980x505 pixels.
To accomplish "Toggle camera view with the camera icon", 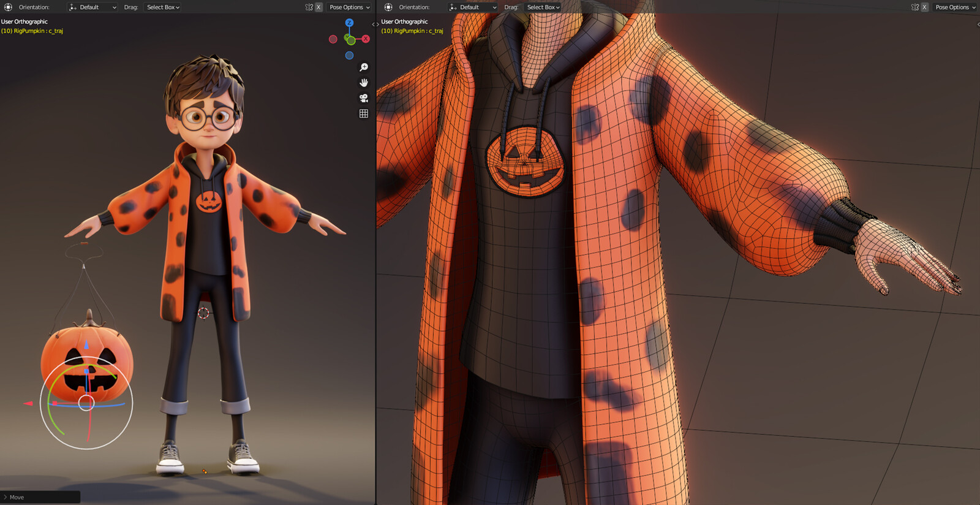I will click(x=364, y=98).
